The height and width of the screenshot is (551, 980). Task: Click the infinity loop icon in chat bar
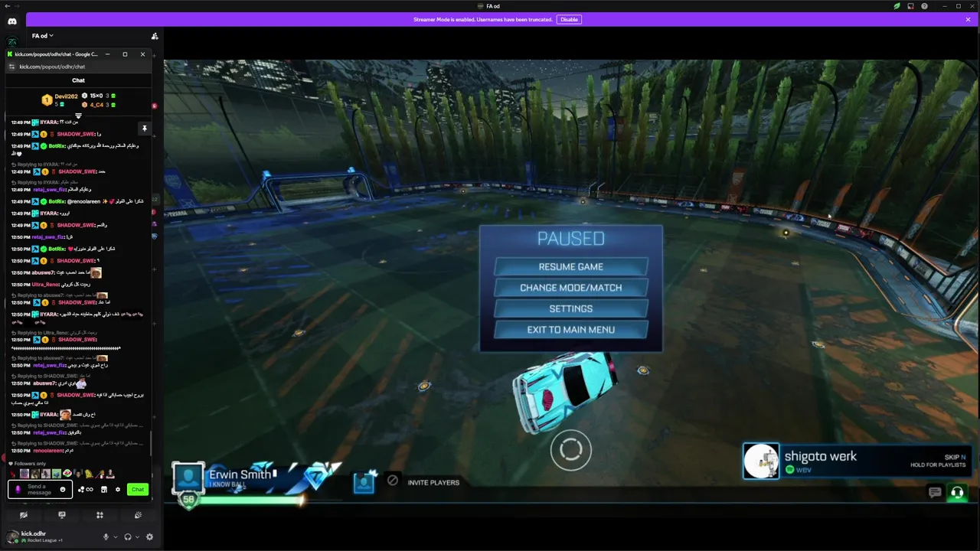90,490
